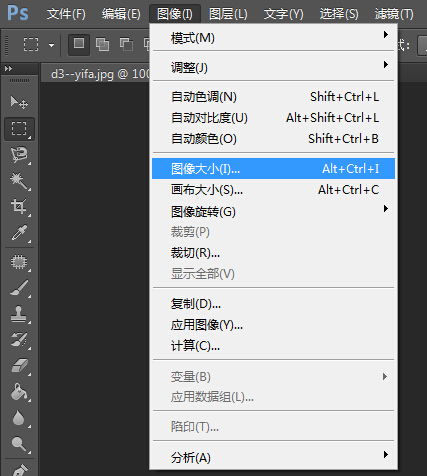Open the 文件(F) menu

[66, 14]
